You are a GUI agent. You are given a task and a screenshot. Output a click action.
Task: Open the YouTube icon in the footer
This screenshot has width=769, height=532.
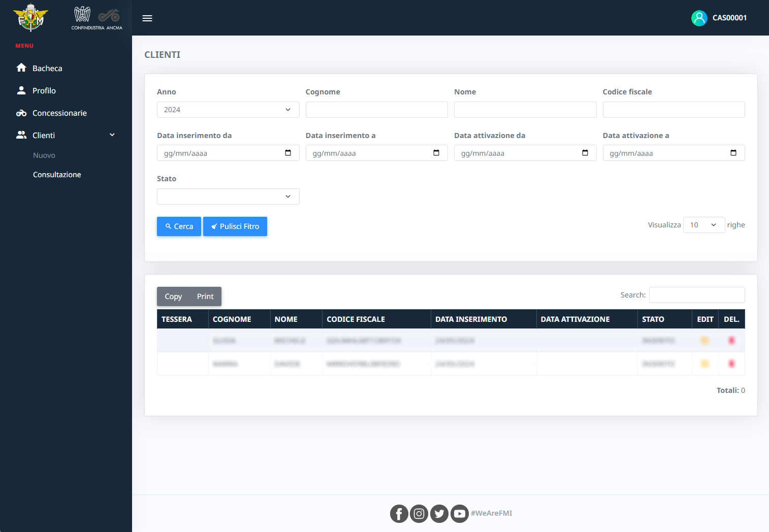(x=460, y=514)
